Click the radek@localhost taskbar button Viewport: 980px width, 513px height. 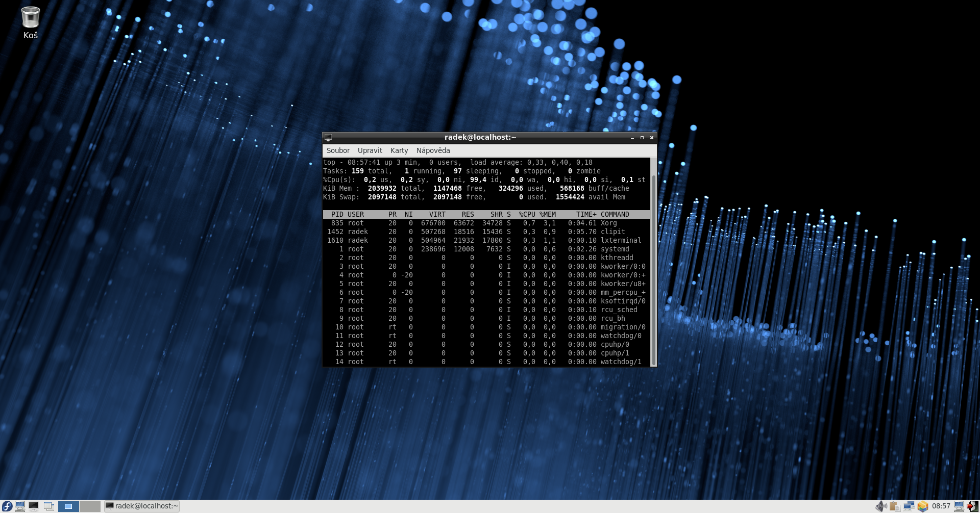142,506
